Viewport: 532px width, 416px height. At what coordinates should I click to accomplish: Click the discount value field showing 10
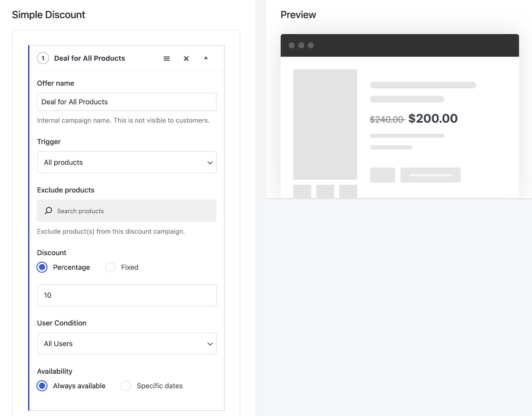(x=127, y=295)
